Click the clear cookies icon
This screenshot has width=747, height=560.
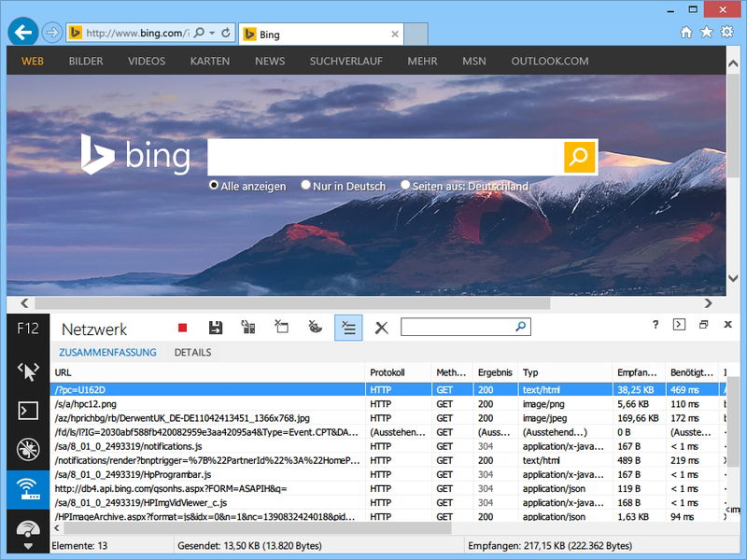tap(315, 327)
